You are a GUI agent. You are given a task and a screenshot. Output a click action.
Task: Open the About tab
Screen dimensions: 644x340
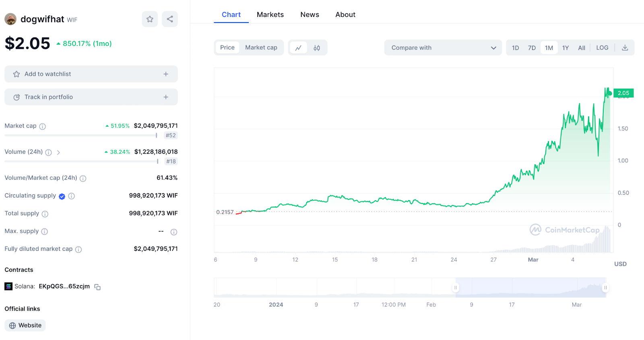tap(345, 15)
